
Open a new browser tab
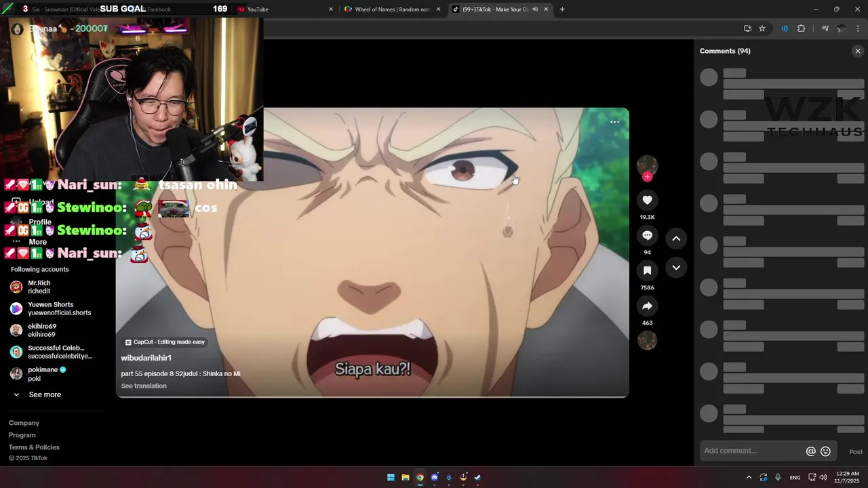[562, 9]
